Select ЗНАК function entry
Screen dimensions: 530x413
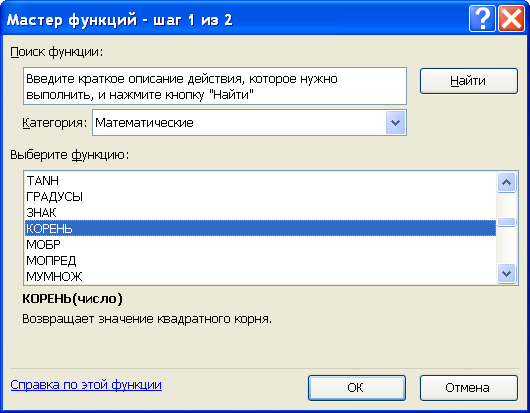[x=260, y=212]
